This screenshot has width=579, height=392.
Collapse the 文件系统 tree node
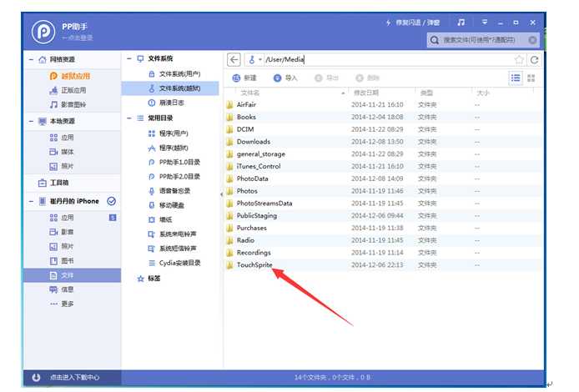coord(128,58)
